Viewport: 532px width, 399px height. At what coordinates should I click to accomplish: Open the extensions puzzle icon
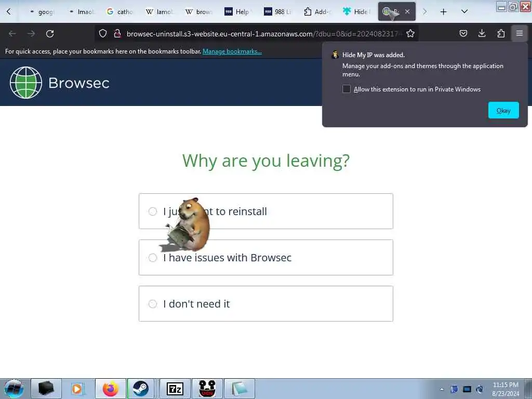(501, 33)
